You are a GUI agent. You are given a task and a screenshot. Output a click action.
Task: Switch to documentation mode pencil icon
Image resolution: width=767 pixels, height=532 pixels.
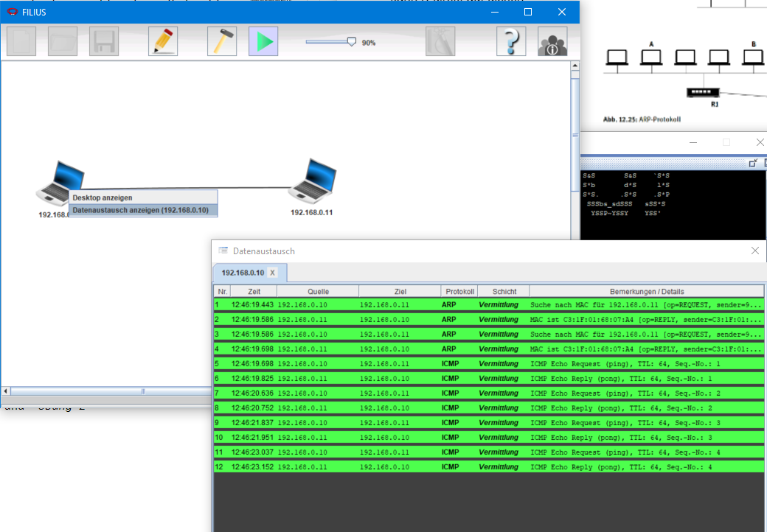(x=163, y=41)
